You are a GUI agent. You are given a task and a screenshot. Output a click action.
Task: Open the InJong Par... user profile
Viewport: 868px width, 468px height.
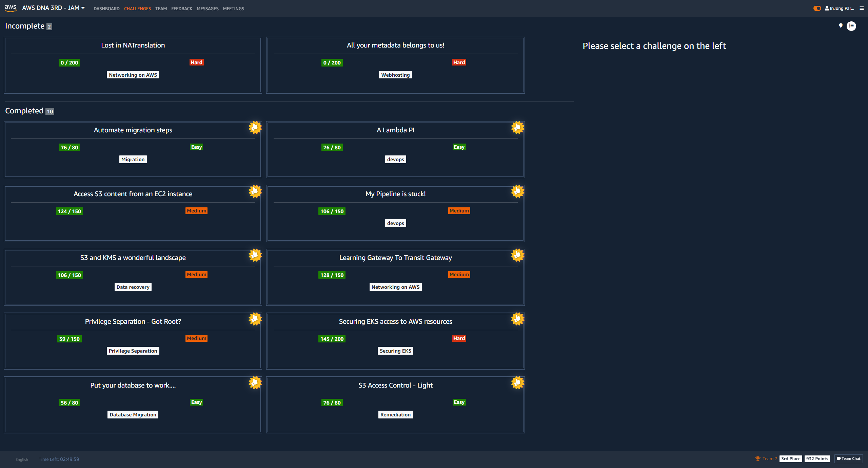(x=840, y=8)
